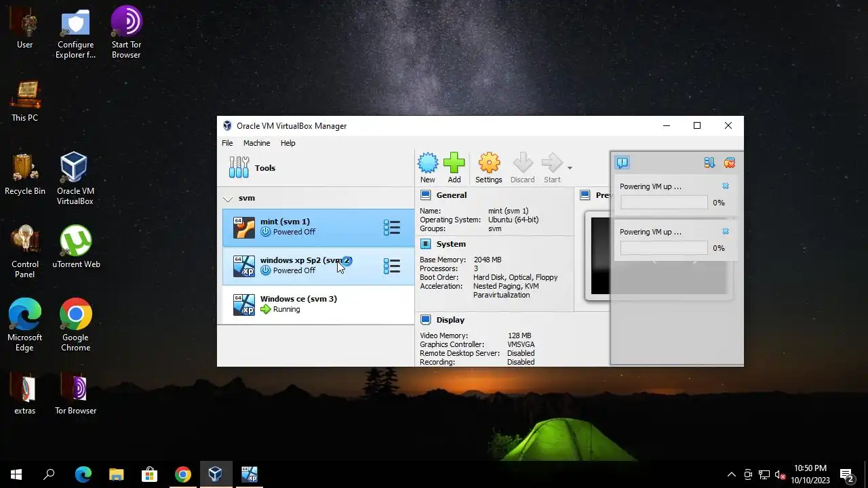The width and height of the screenshot is (868, 488).
Task: Click the windows xp Sp2 machine OS icon
Action: (244, 266)
